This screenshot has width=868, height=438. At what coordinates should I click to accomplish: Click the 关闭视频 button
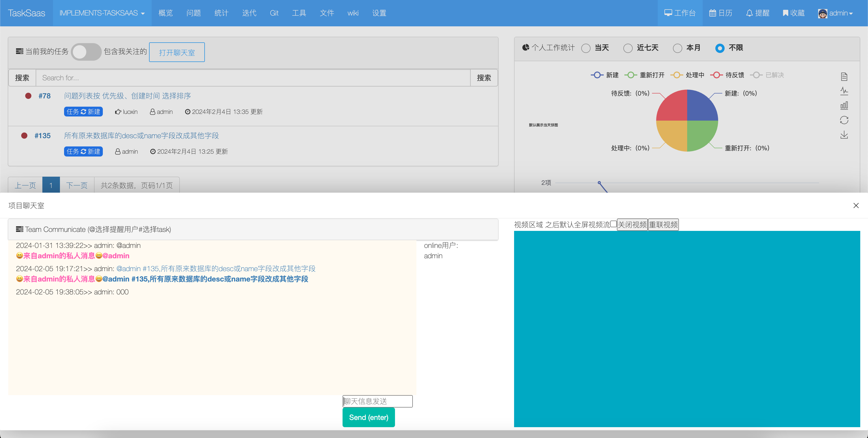click(x=632, y=225)
